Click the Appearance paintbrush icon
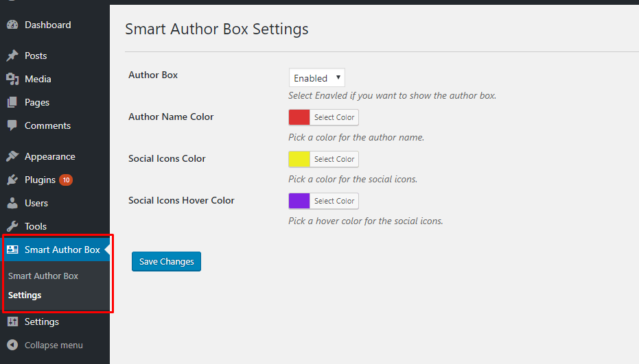This screenshot has width=639, height=364. coord(12,156)
